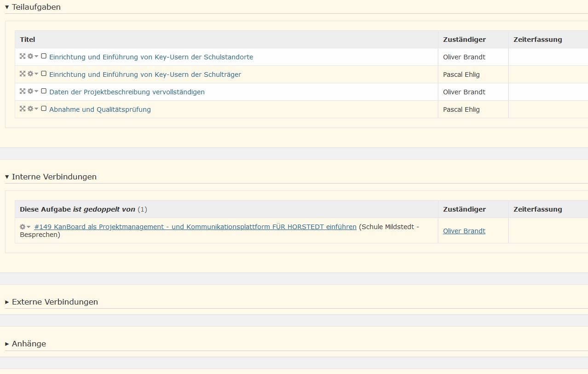Toggle checkbox for Key-Usern der Schulträger subtask
Viewport: 588px width, 374px height.
(x=44, y=74)
